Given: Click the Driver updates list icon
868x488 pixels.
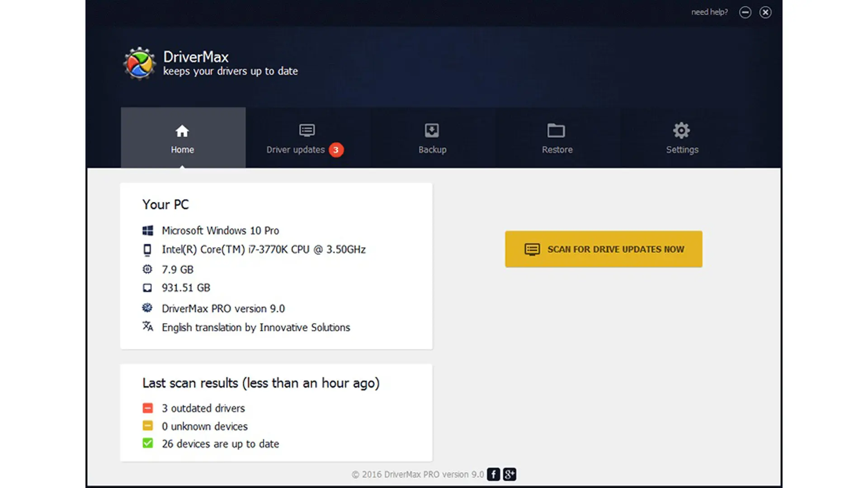Looking at the screenshot, I should (x=307, y=131).
